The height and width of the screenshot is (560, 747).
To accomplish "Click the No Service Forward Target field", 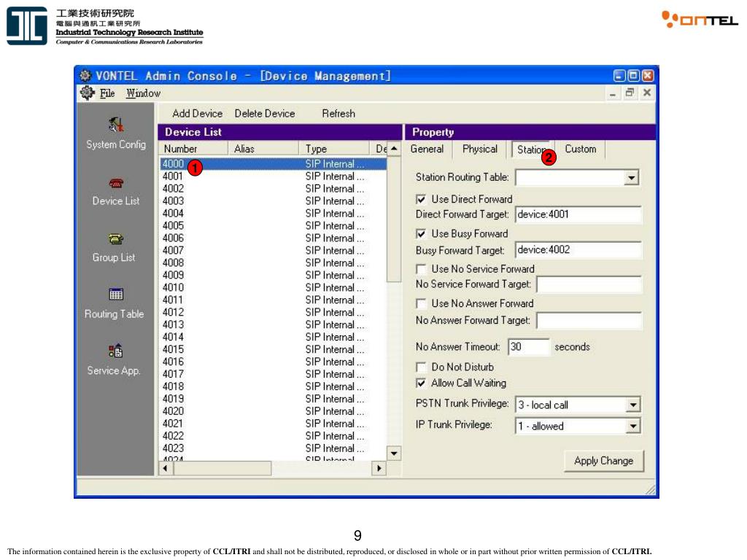I will click(589, 284).
